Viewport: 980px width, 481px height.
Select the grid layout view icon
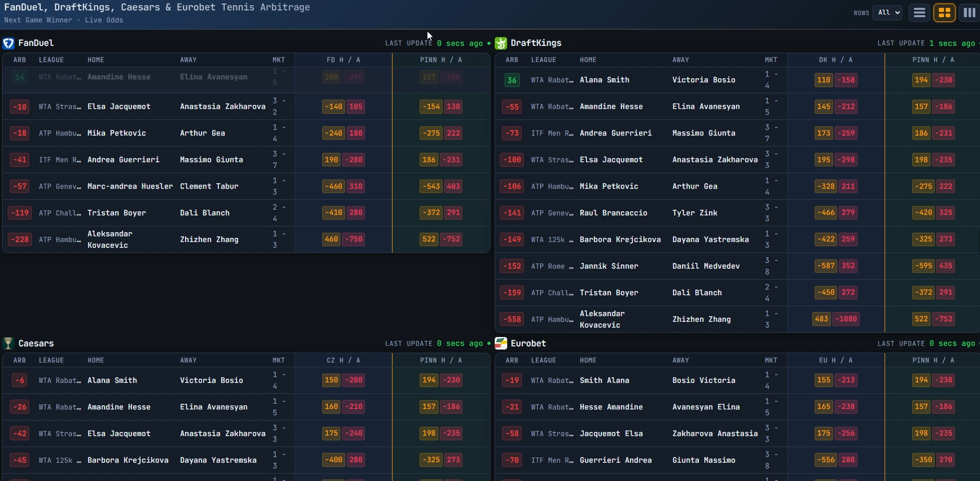pos(945,13)
